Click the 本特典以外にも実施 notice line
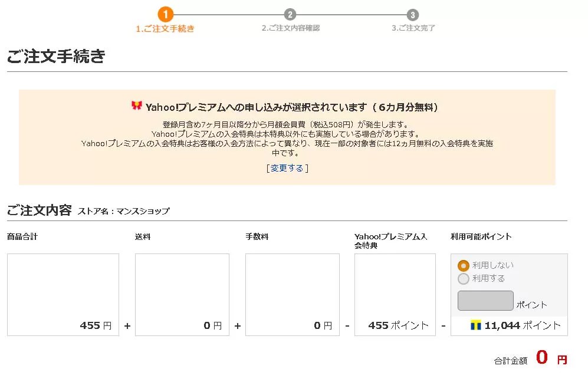588x382 pixels. click(286, 134)
